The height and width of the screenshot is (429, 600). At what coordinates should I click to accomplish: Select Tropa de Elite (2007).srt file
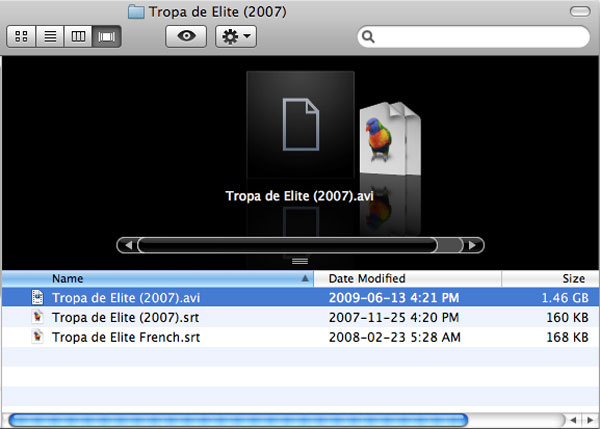coord(300,317)
